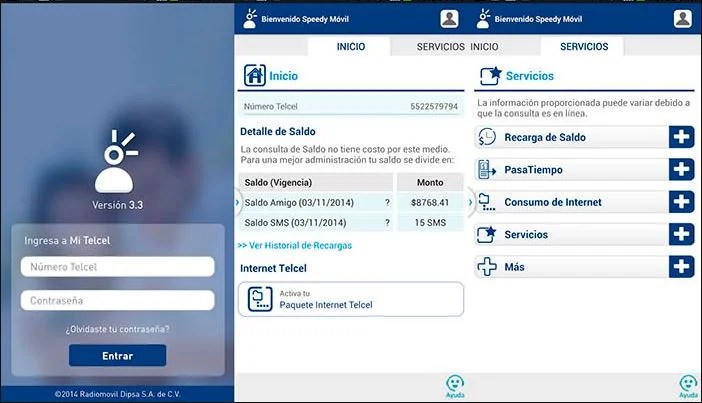Tap the profile avatar icon in Inicio screen header
The image size is (702, 403).
[x=449, y=19]
